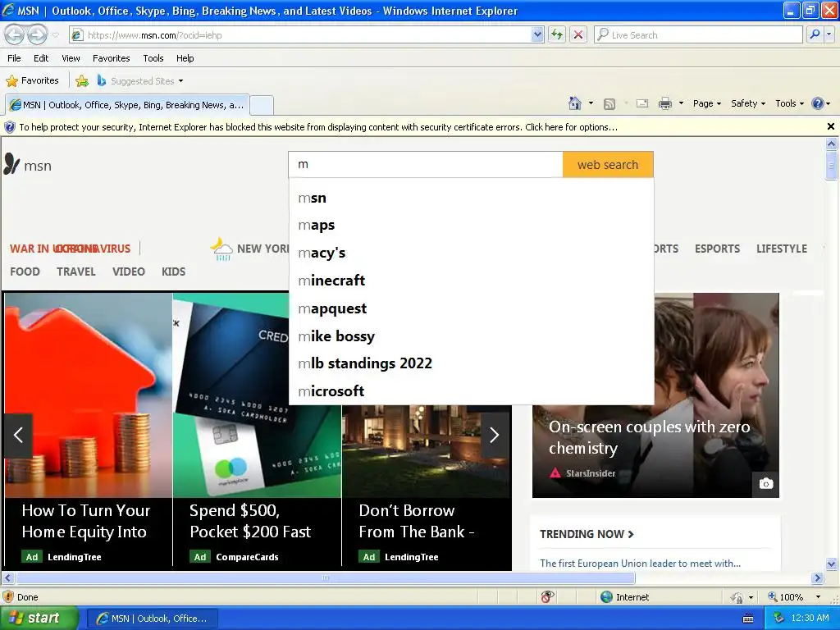Click scroll down arrow on vertical scrollbar
Image resolution: width=840 pixels, height=630 pixels.
point(831,564)
